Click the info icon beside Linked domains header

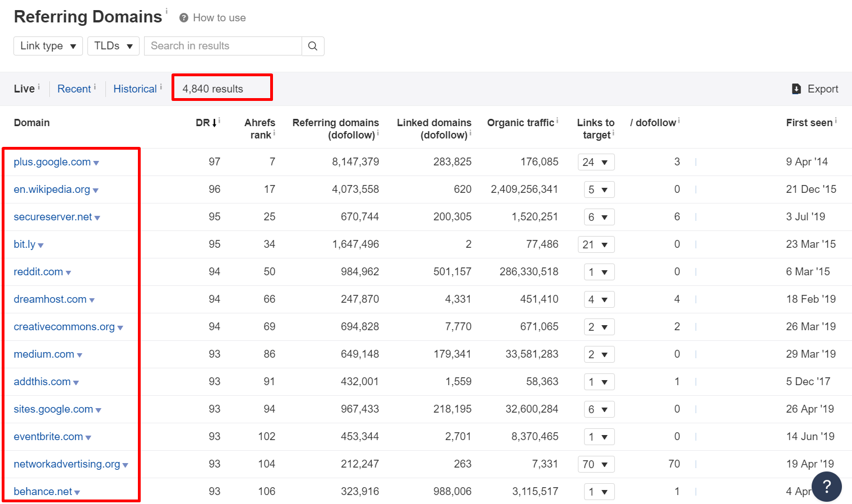pos(470,133)
